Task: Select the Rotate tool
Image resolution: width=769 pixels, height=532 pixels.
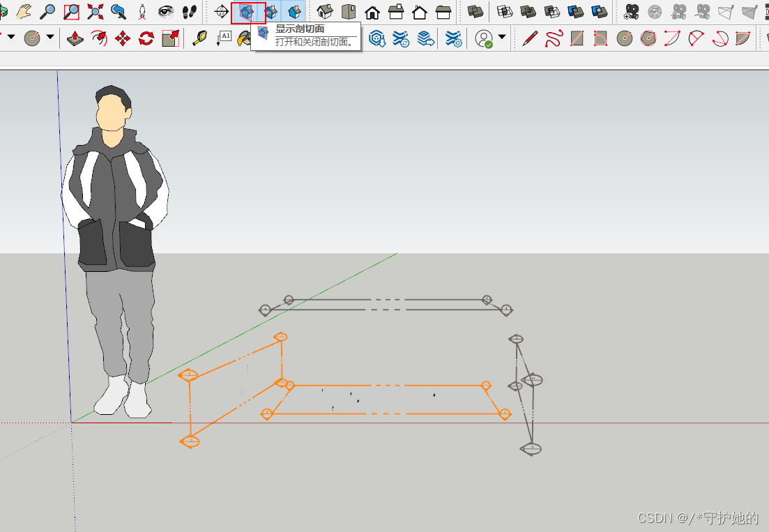Action: tap(146, 38)
